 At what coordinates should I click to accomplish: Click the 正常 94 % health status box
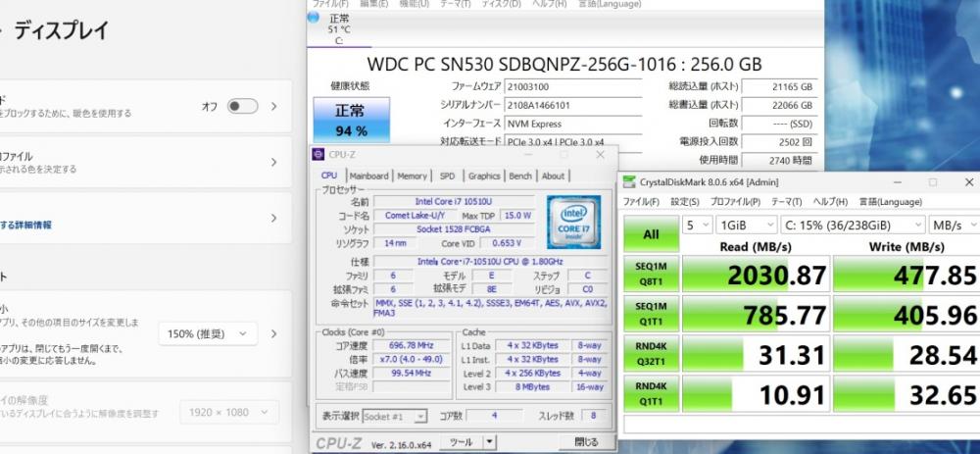[x=351, y=120]
